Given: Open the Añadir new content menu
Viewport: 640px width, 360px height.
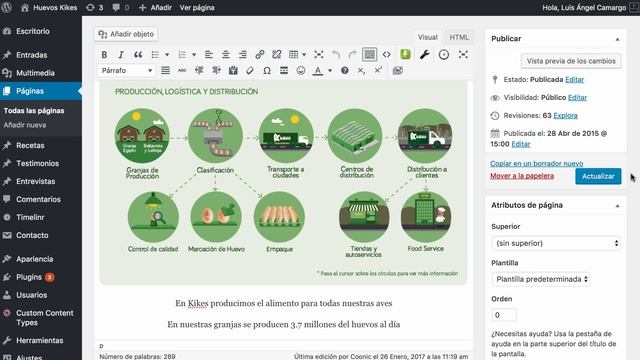Looking at the screenshot, I should (156, 7).
